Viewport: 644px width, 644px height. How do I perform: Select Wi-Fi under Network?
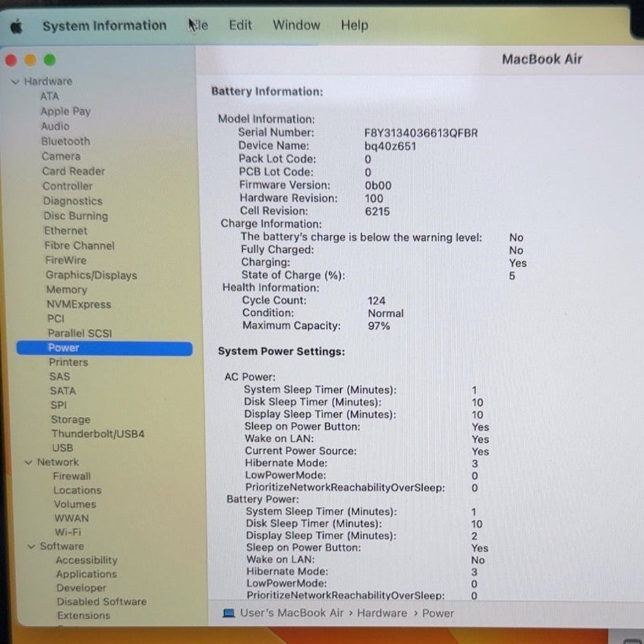tap(68, 532)
